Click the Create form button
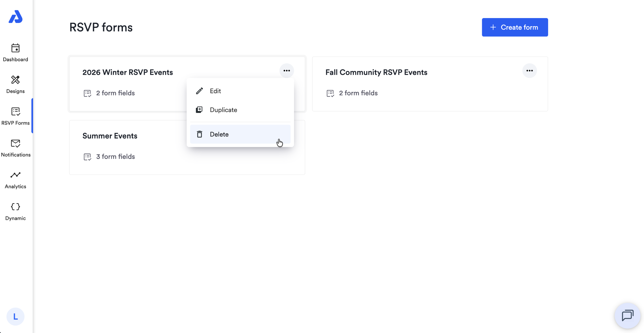Viewport: 644px width, 333px height. [x=515, y=27]
